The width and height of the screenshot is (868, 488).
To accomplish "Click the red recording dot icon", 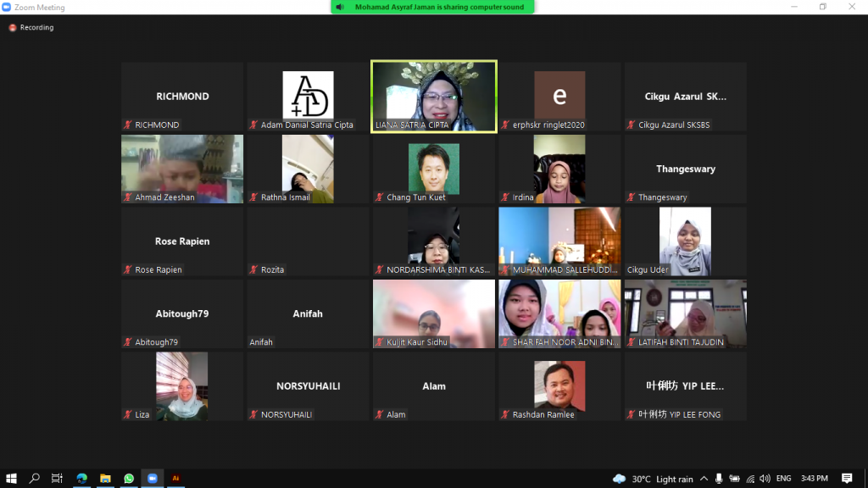I will tap(10, 26).
